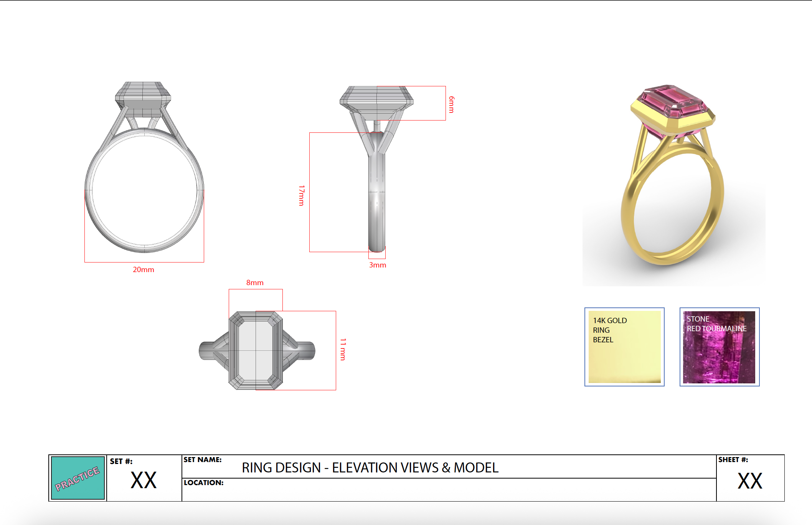Click the 'BEZEL' text in gold swatch
This screenshot has width=812, height=525.
tap(603, 340)
